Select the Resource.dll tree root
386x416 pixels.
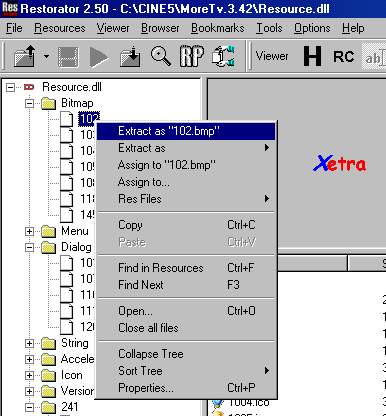pyautogui.click(x=72, y=87)
